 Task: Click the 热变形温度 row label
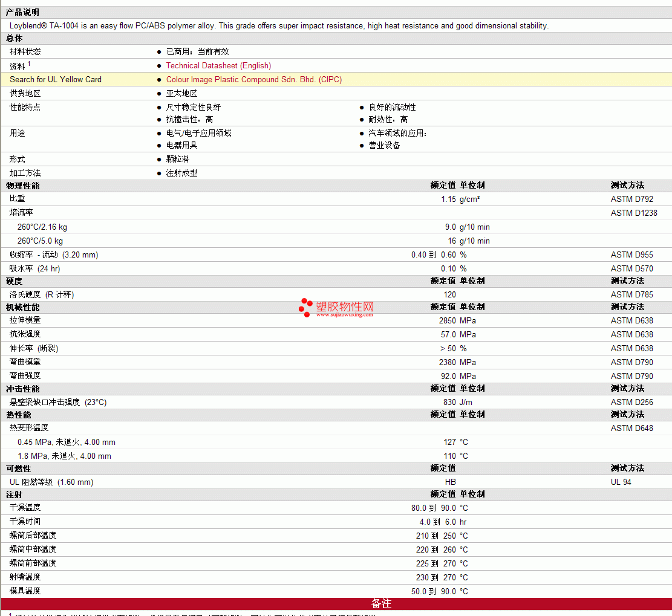[x=29, y=428]
